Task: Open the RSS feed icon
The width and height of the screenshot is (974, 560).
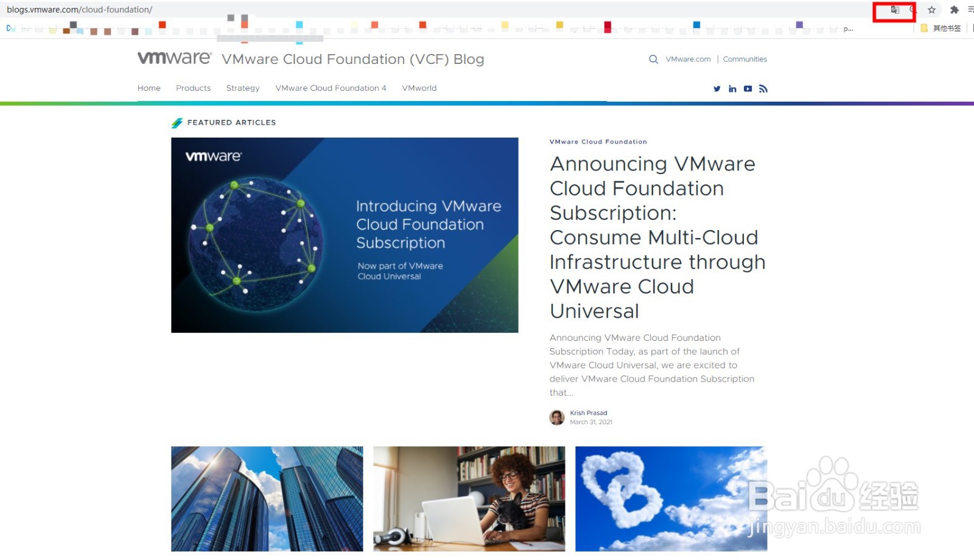Action: (763, 89)
